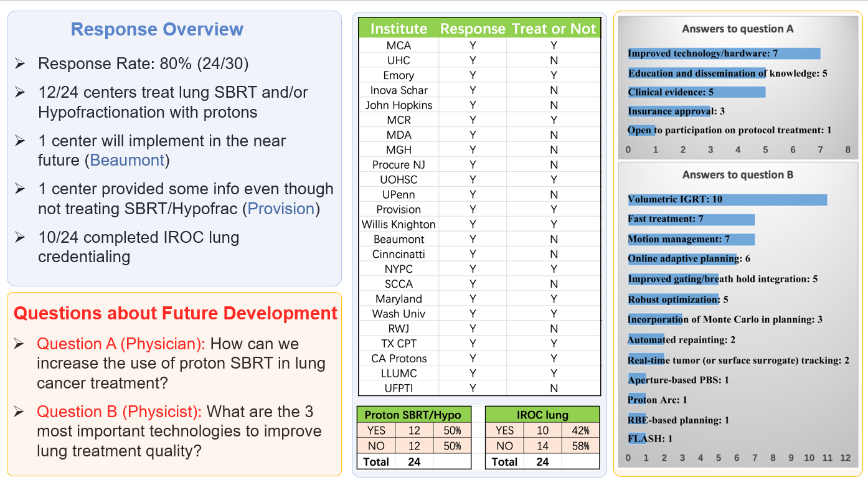868x490 pixels.
Task: Click the 'UOHSC' institute cell
Action: click(x=399, y=179)
